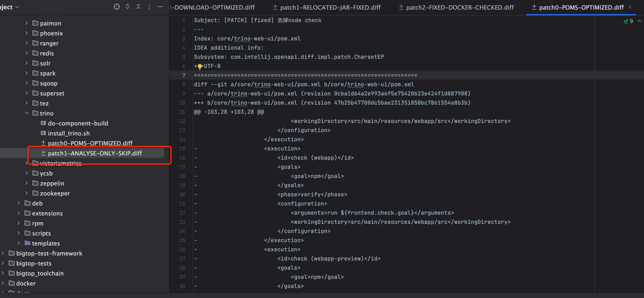Switch to the DOWNLOAD-OPTIMIZED.diff tab

(213, 8)
